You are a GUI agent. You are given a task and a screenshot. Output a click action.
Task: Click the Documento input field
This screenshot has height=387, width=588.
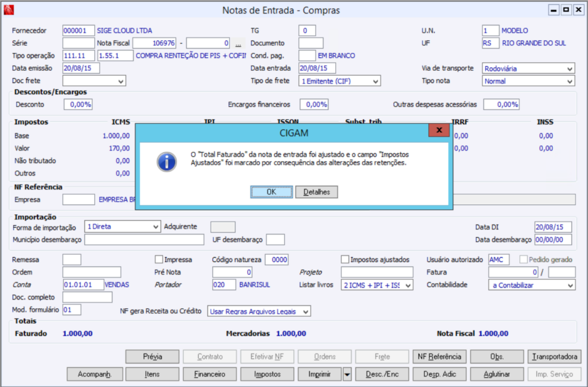point(311,43)
